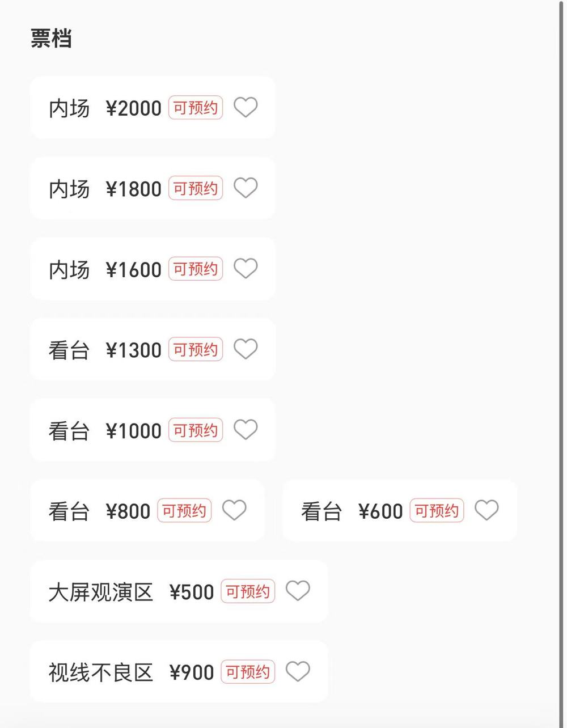The width and height of the screenshot is (567, 728).
Task: Tap 可预约 label on 看台 ¥800
Action: point(184,510)
